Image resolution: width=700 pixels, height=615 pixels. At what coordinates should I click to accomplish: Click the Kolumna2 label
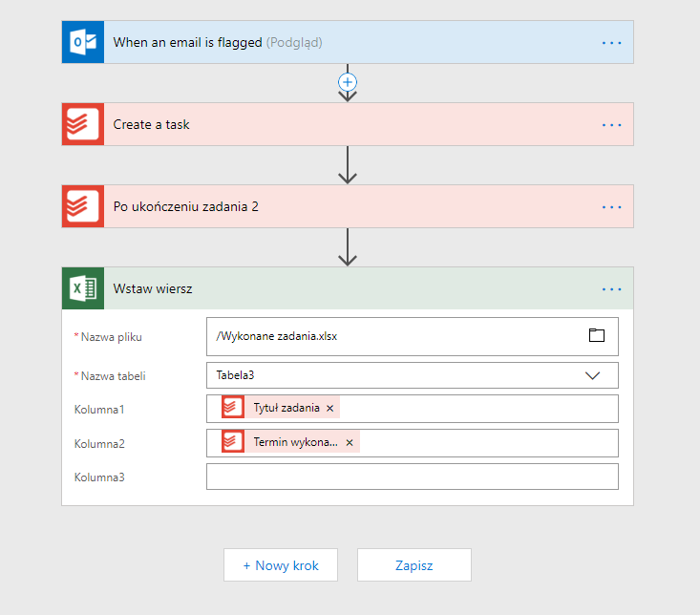(99, 444)
